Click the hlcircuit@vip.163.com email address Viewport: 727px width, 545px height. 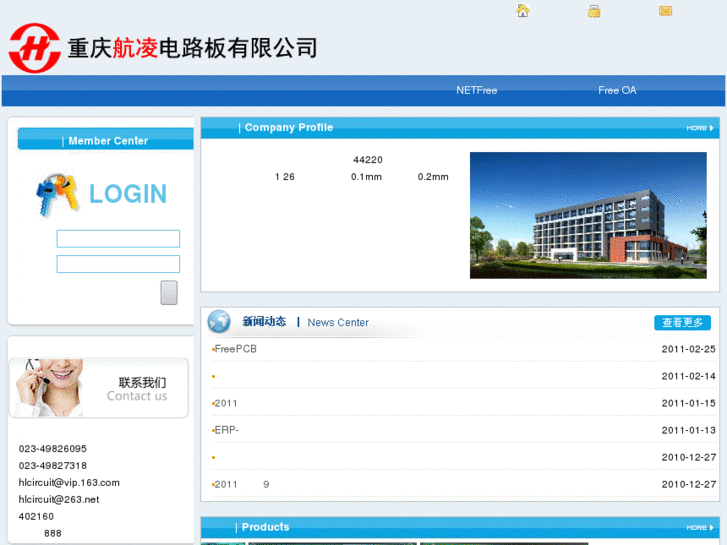pos(69,483)
